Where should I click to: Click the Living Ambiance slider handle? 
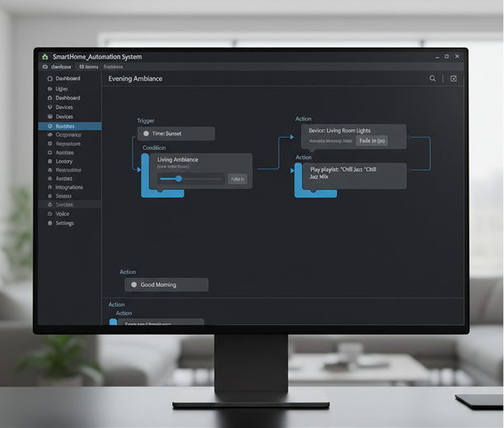178,179
